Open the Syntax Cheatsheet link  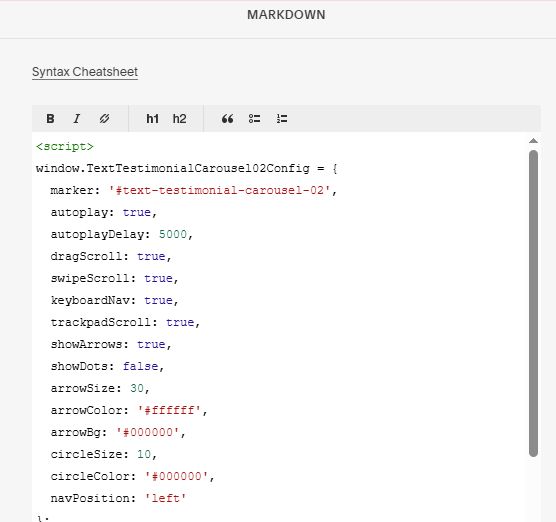coord(85,72)
